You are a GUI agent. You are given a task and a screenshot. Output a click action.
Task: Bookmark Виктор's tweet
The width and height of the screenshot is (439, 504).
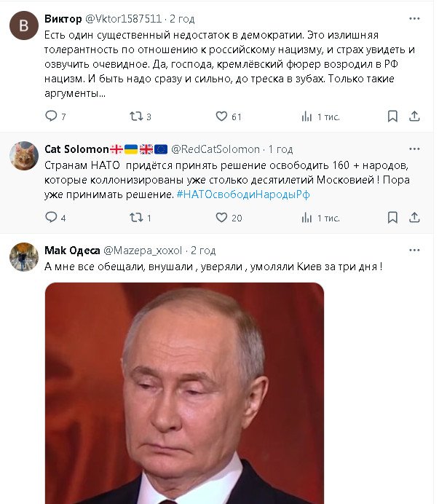click(392, 116)
